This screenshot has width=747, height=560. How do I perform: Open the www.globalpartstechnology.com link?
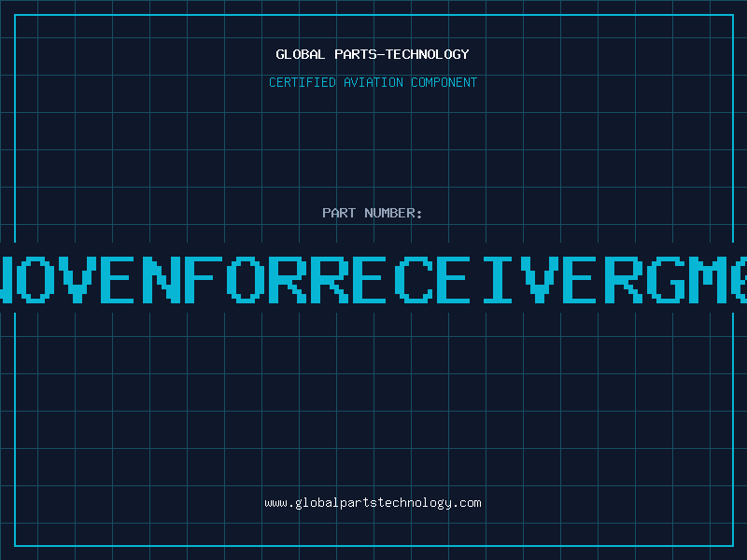pos(373,503)
